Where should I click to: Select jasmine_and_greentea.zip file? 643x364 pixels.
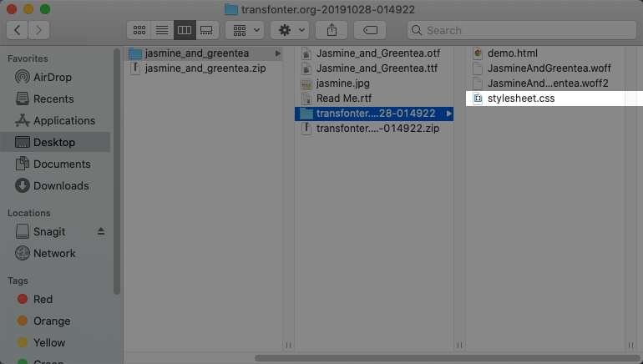tap(203, 68)
